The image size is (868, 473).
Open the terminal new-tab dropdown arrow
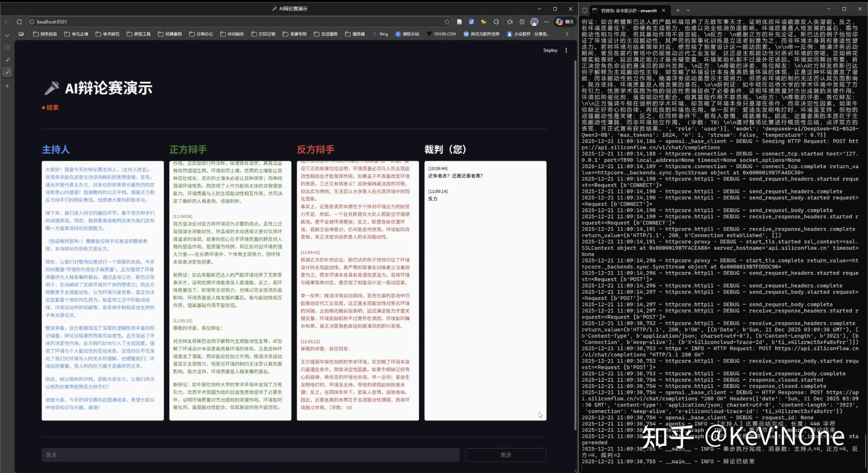[688, 10]
